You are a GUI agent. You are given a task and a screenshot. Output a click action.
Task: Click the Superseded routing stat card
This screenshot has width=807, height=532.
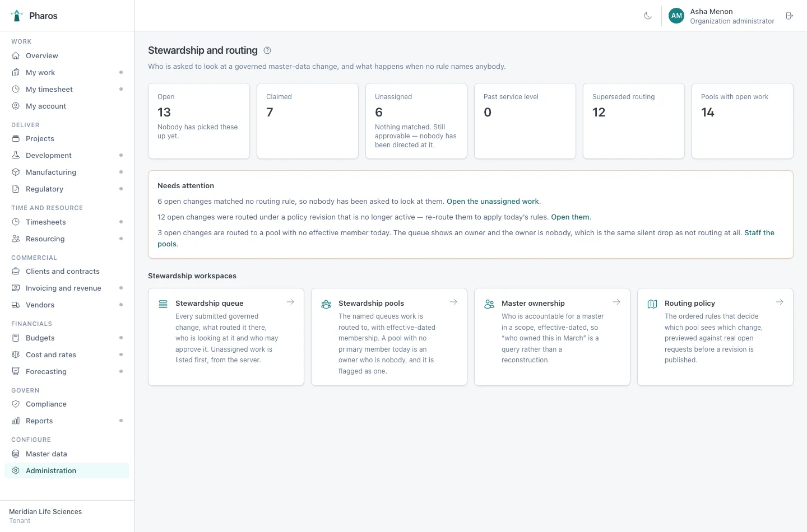(x=634, y=121)
